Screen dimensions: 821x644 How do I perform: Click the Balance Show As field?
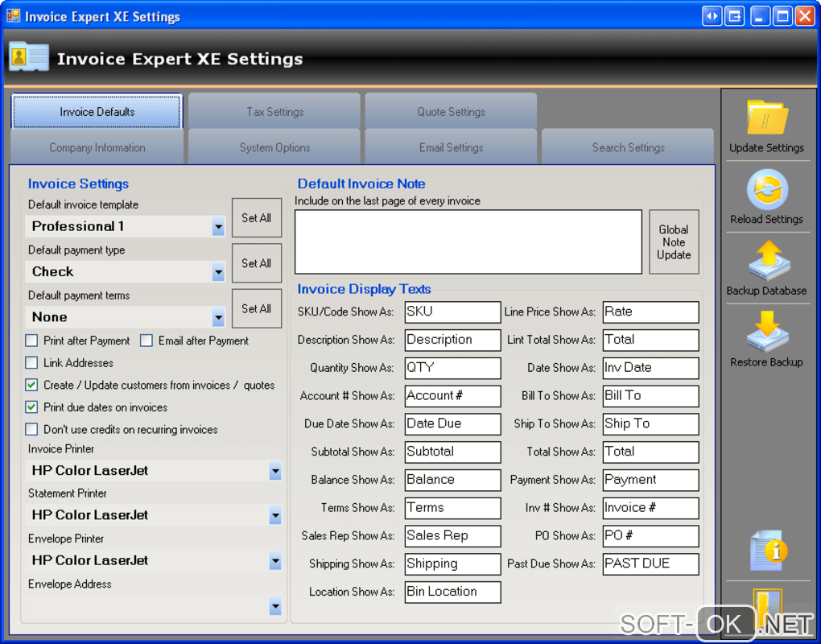452,480
